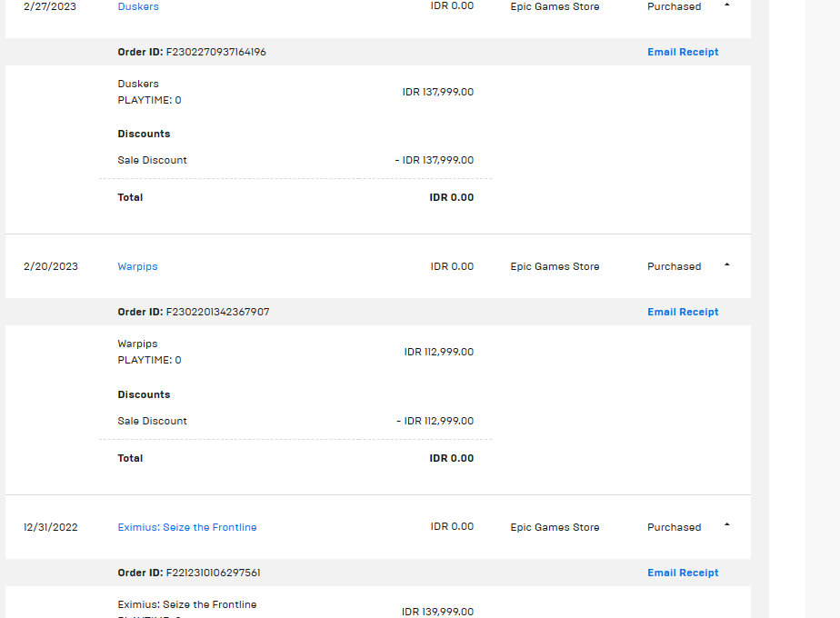Image resolution: width=840 pixels, height=618 pixels.
Task: Click Purchased status in Eximius row
Action: click(x=674, y=527)
